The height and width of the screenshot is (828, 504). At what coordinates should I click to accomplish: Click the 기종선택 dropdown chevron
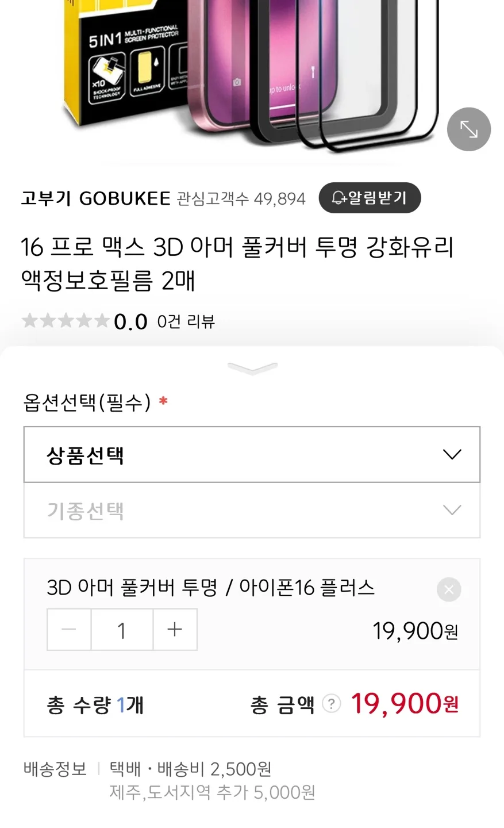(x=452, y=510)
